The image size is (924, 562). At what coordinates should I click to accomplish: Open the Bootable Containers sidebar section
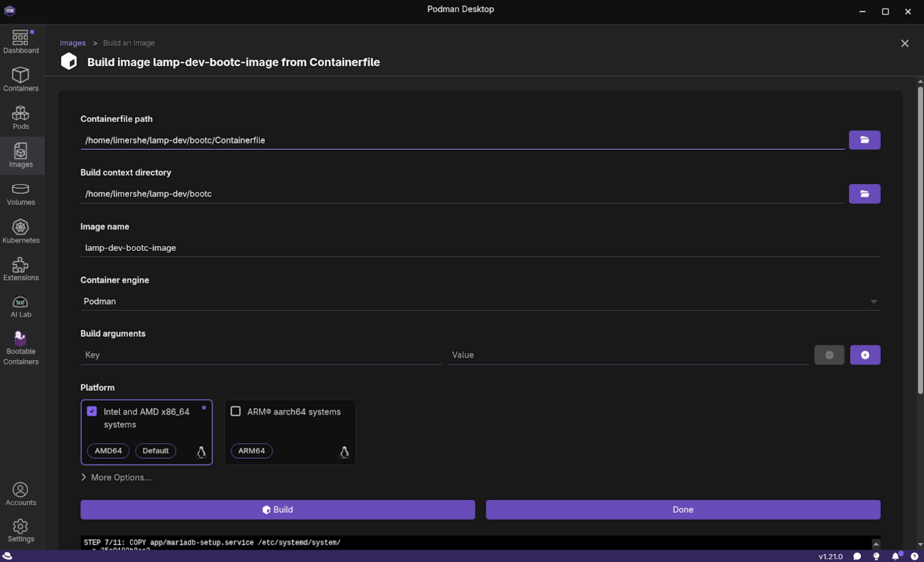[x=21, y=347]
